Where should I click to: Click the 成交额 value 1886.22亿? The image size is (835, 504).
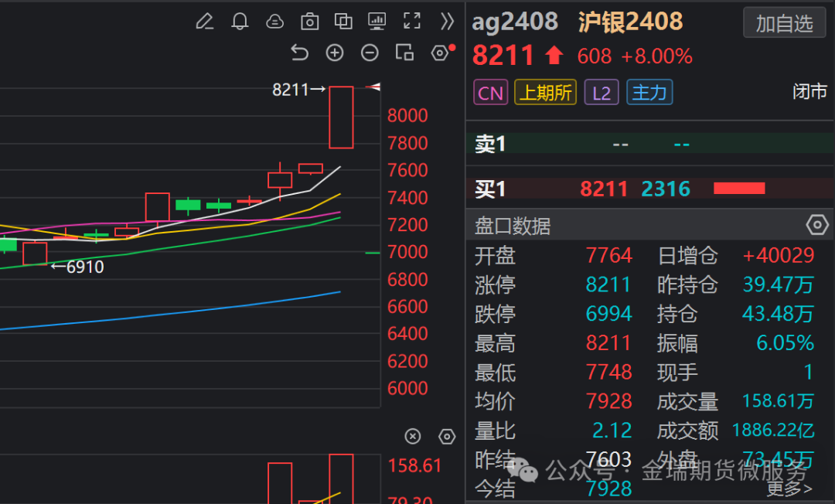[773, 430]
